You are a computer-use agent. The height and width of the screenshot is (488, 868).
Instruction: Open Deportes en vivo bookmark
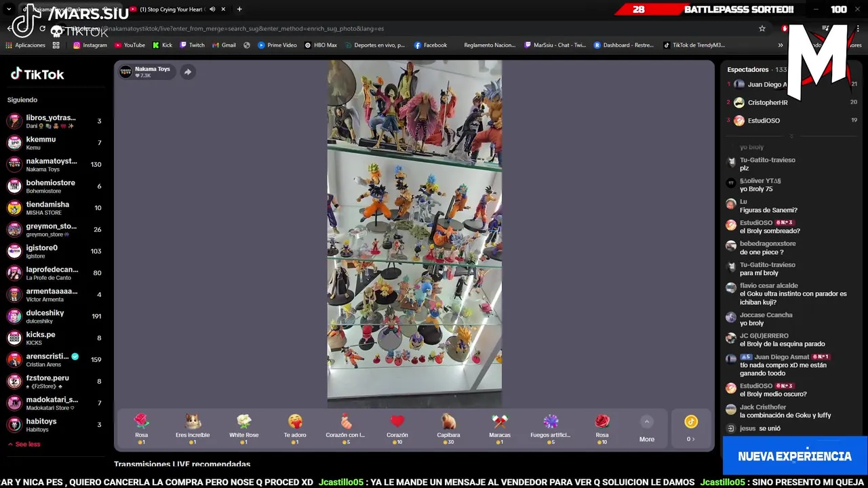click(x=374, y=45)
